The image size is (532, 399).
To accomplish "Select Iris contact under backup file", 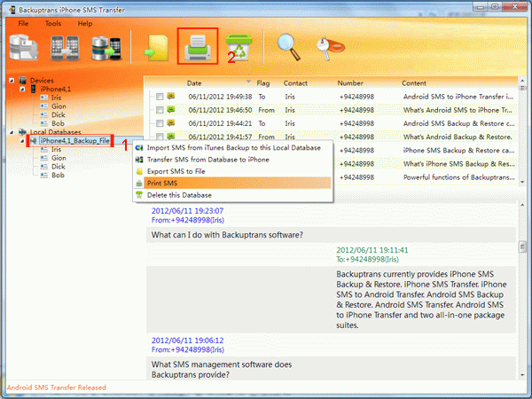I will click(56, 149).
